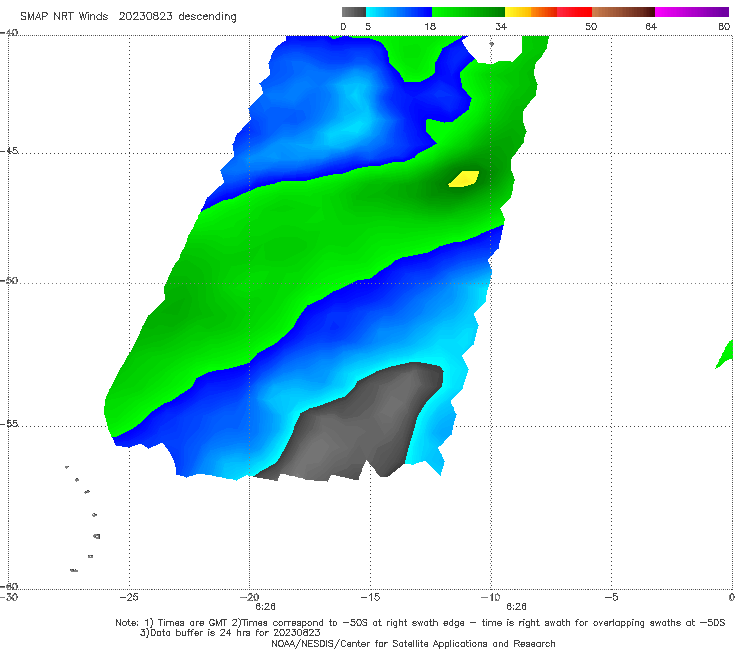This screenshot has height=650, width=740.
Task: Click the 'SMAP NRT Winds 20230823 descending' title
Action: [128, 16]
